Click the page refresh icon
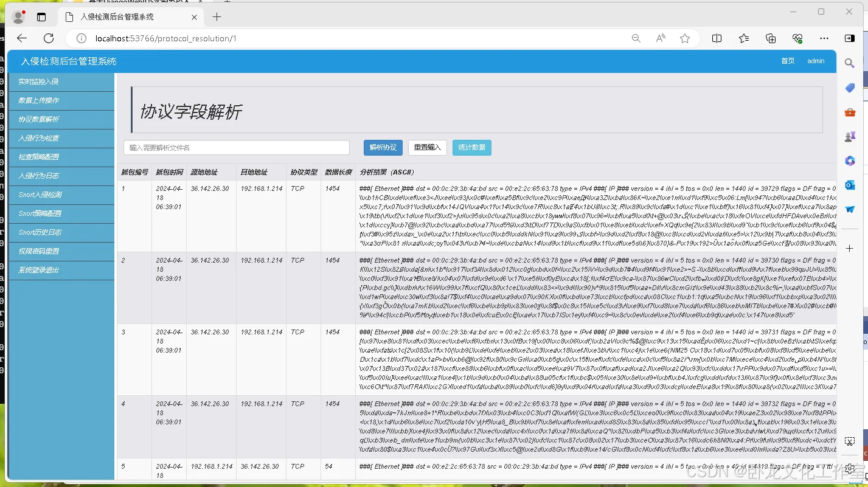 click(49, 38)
